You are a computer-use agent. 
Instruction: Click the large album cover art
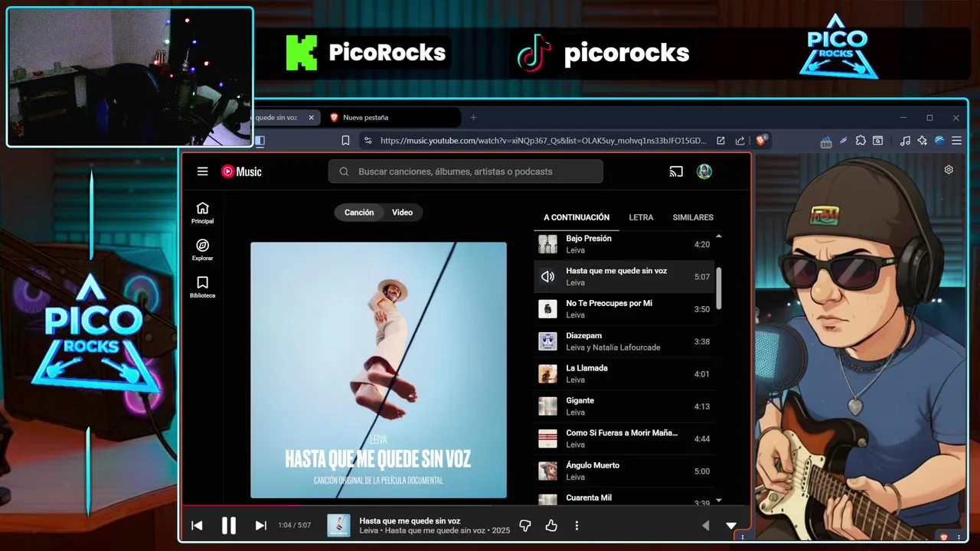click(378, 370)
